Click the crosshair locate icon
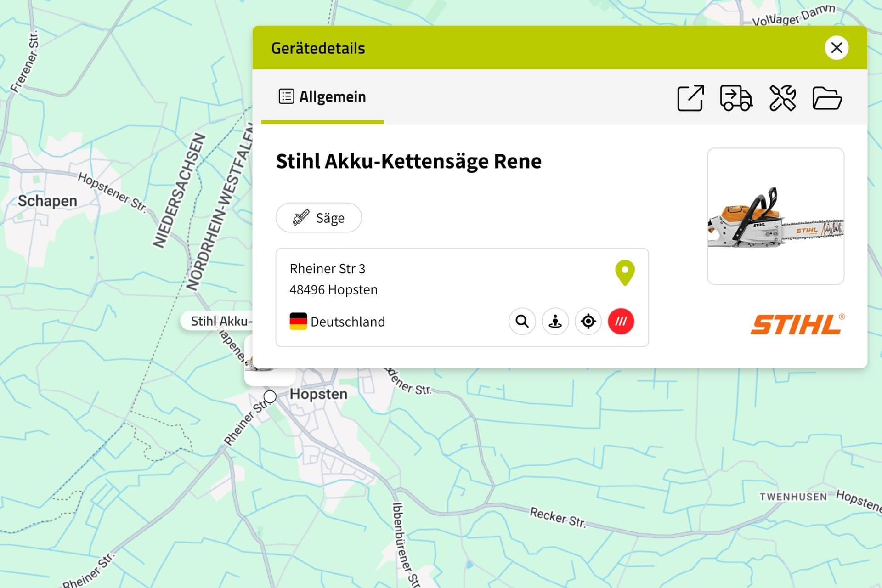This screenshot has height=588, width=882. pos(588,321)
